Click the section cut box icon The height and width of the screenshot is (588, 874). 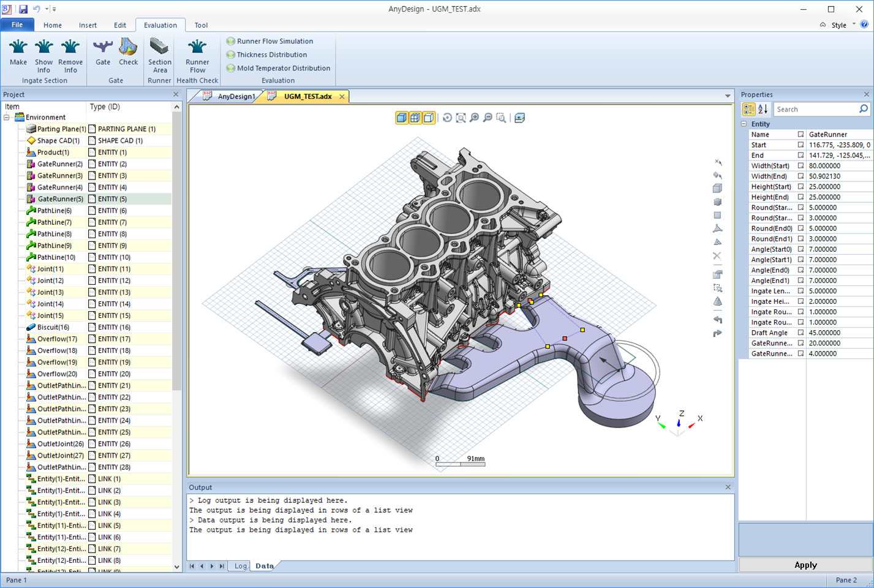click(519, 118)
